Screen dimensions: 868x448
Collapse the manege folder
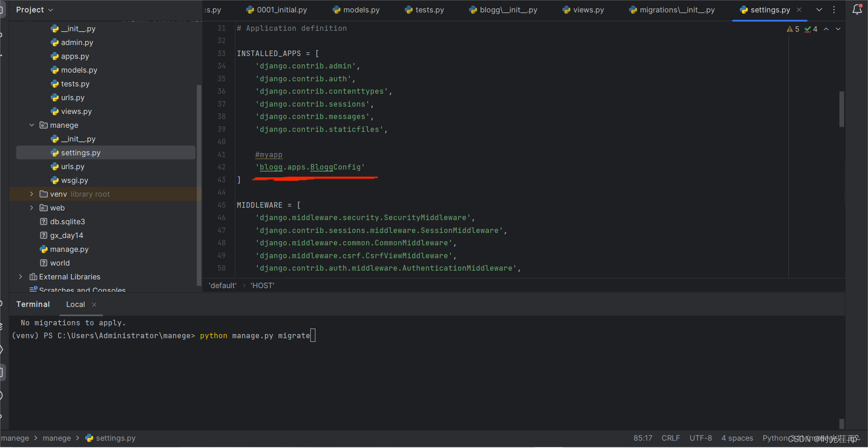click(32, 125)
